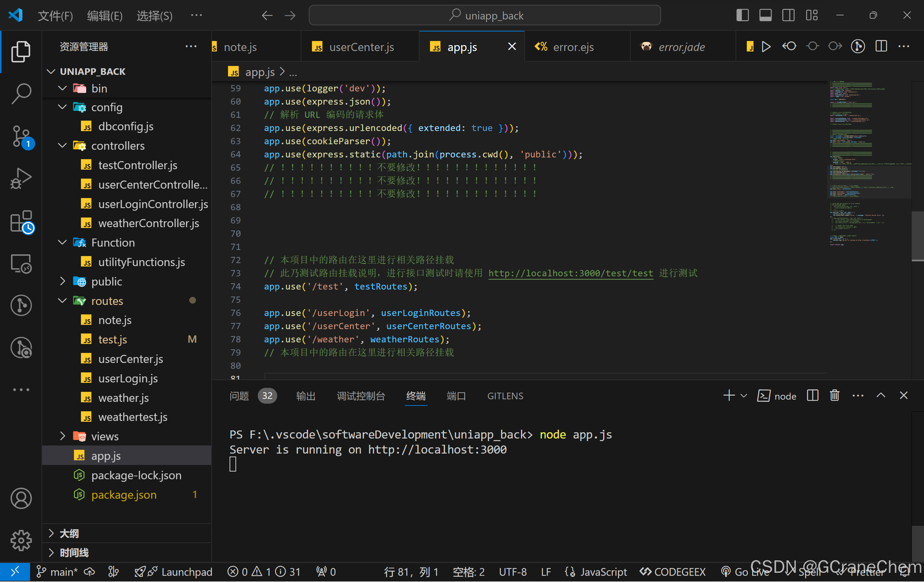This screenshot has width=924, height=582.
Task: Open the Manage settings gear
Action: 21,540
